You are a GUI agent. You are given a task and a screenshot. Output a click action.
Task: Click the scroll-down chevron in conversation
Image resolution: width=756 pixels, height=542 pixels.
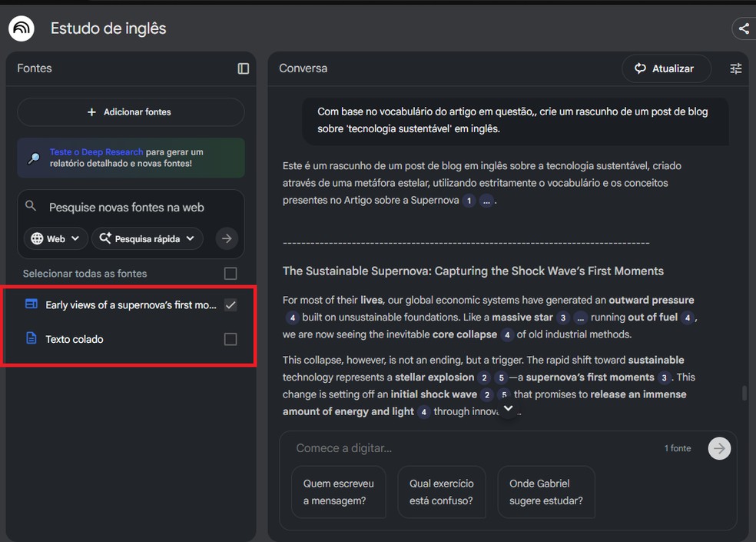coord(508,409)
